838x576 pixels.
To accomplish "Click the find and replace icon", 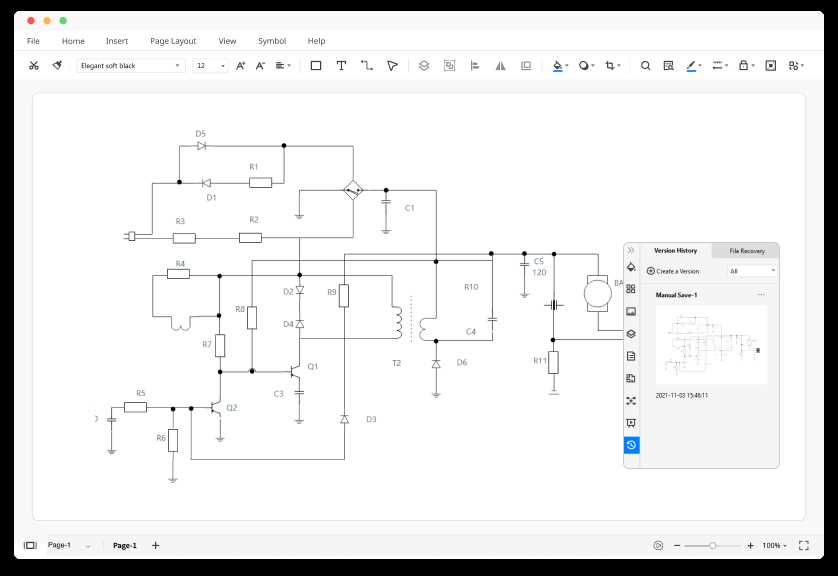I will coord(668,66).
